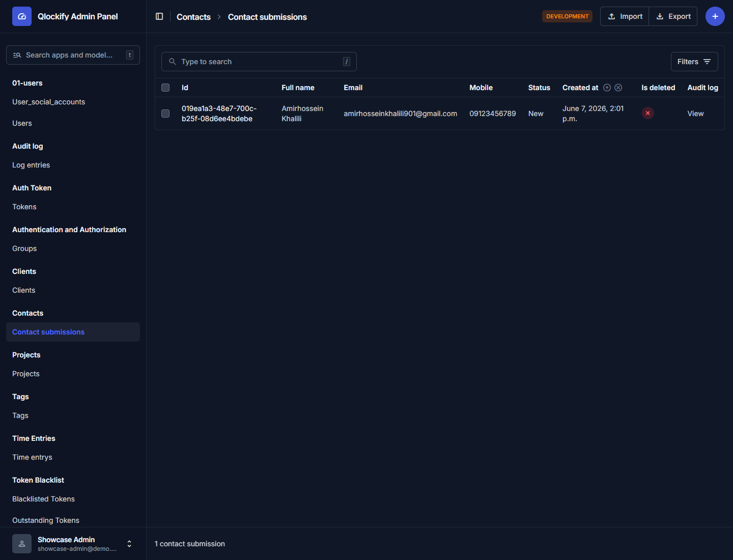Focus the Search apps and models field
This screenshot has height=560, width=733.
pos(73,55)
